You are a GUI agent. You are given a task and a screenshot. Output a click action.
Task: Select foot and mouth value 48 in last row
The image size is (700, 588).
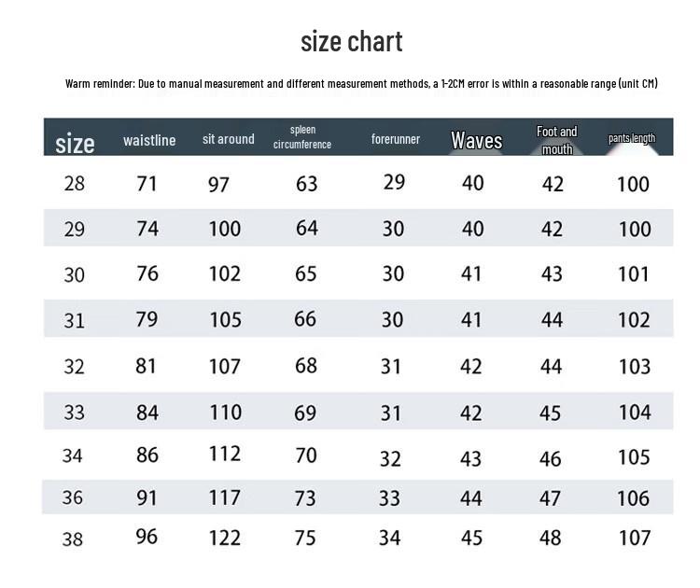[551, 539]
